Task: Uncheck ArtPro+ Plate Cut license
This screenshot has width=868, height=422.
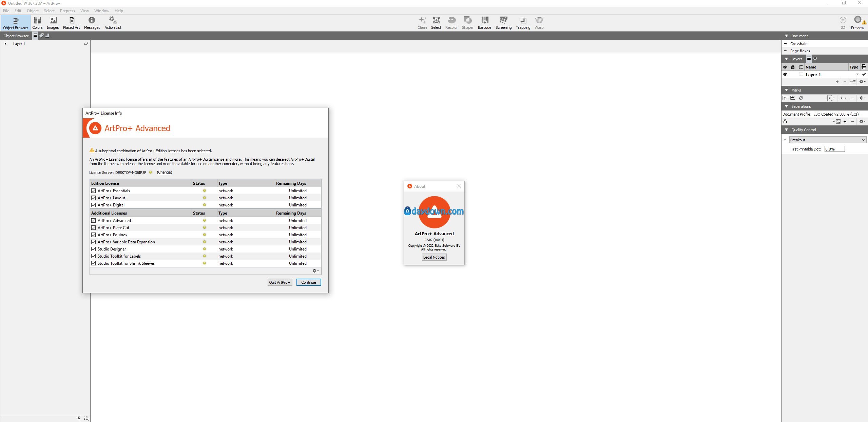Action: tap(94, 228)
